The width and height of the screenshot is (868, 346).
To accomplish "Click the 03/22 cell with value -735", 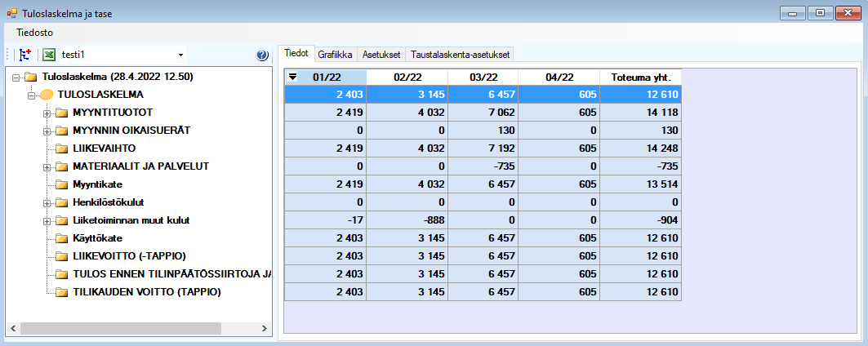I will pyautogui.click(x=483, y=166).
